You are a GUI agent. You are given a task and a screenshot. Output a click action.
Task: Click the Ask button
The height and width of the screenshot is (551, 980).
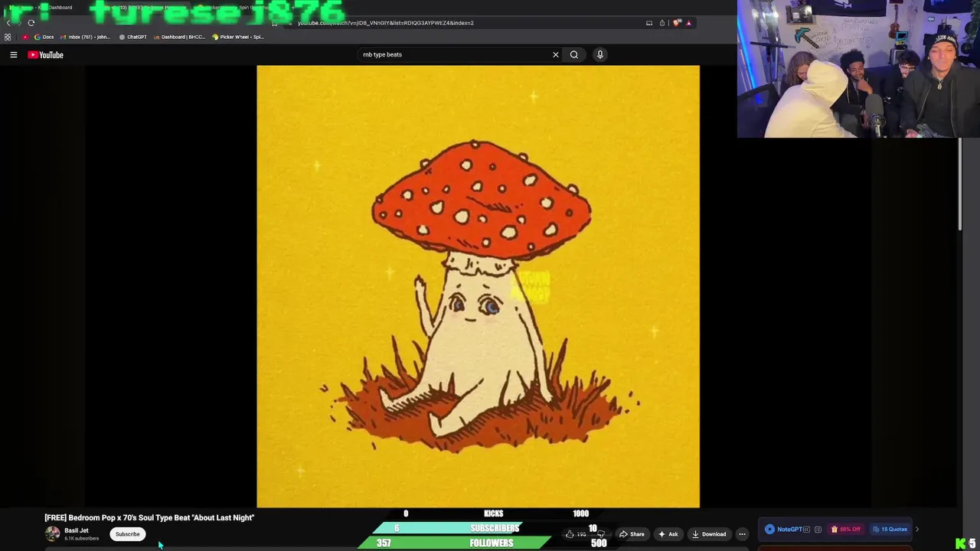click(668, 534)
